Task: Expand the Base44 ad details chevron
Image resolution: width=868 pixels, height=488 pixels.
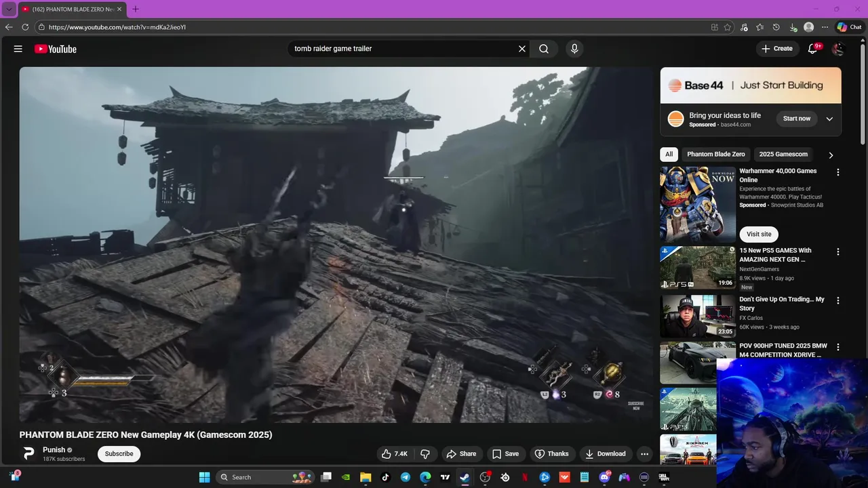Action: pyautogui.click(x=829, y=119)
